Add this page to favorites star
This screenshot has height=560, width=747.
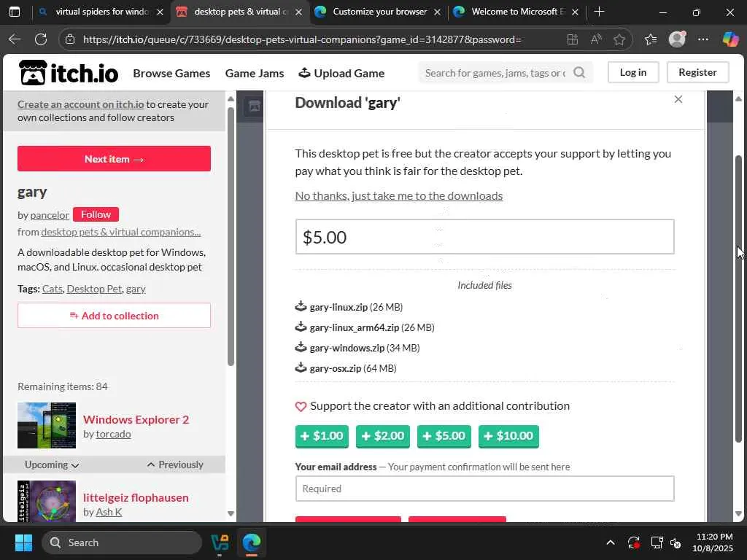coord(619,39)
